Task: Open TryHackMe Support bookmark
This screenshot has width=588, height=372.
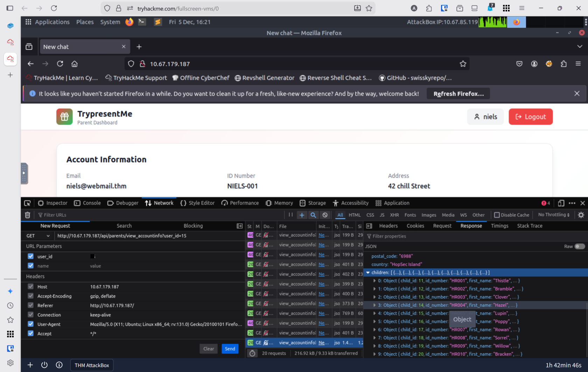Action: (136, 78)
